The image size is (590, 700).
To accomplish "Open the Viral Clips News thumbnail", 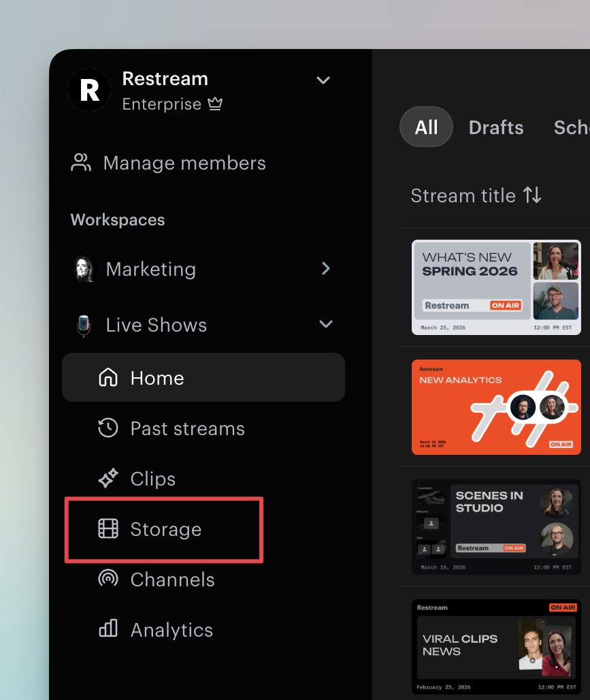I will pos(496,647).
